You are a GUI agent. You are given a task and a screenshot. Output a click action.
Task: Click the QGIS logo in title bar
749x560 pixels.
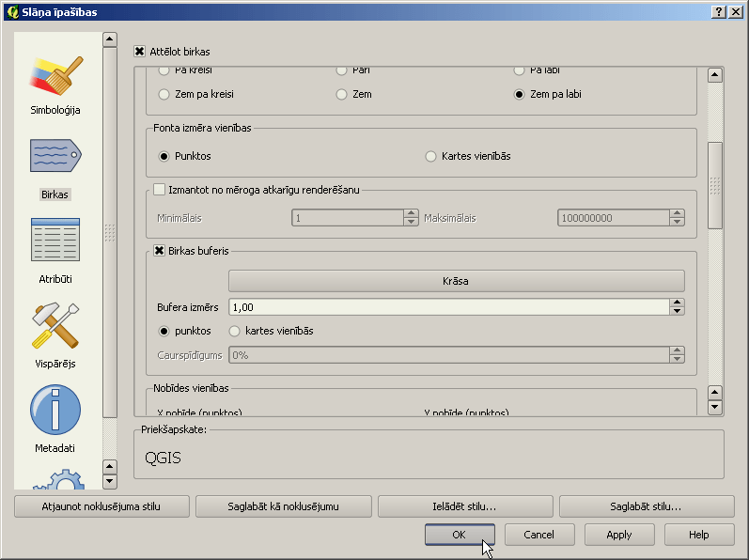click(x=13, y=12)
